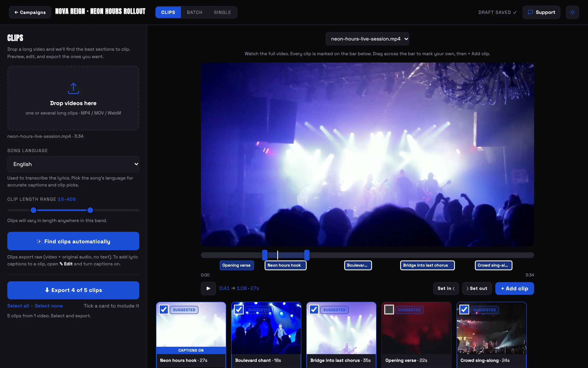Click the upload arrow icon in drop zone
The height and width of the screenshot is (368, 588).
[73, 88]
